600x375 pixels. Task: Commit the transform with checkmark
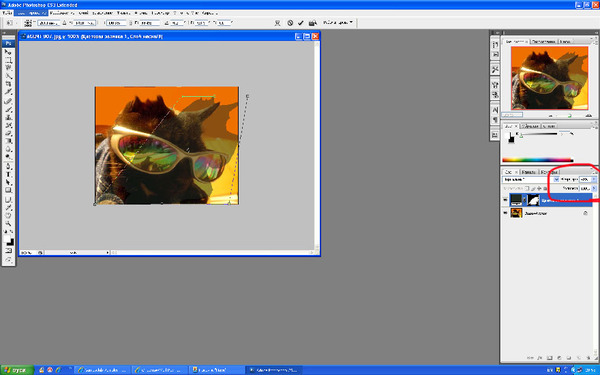click(301, 23)
